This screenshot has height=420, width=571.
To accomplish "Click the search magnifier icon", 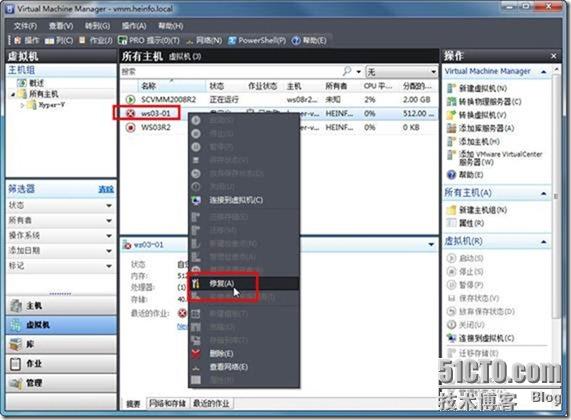I will [347, 71].
